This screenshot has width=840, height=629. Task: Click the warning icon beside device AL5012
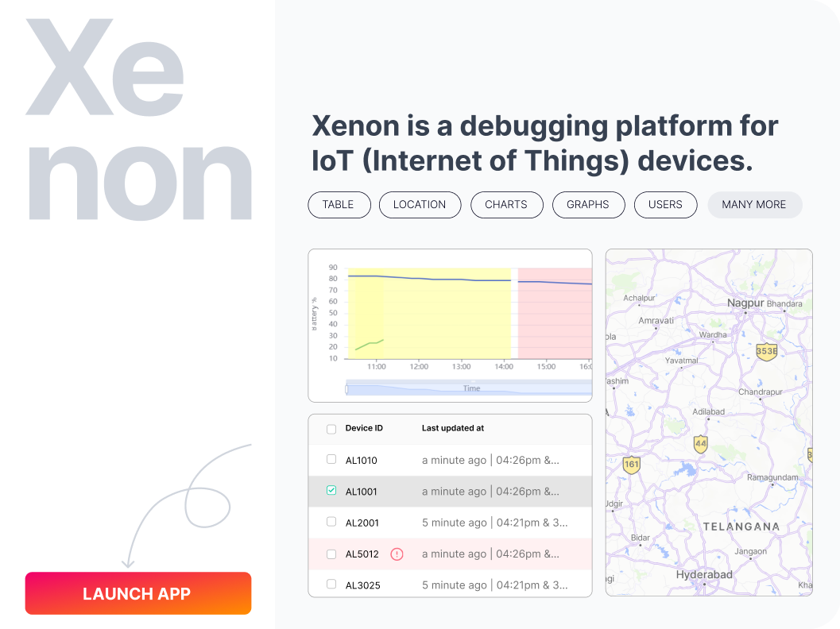tap(397, 554)
